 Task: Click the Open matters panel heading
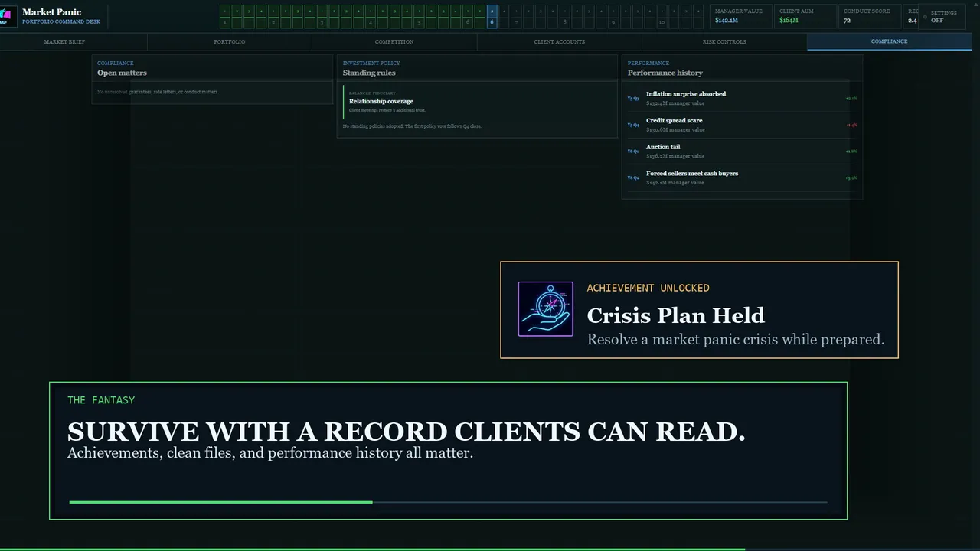(122, 73)
